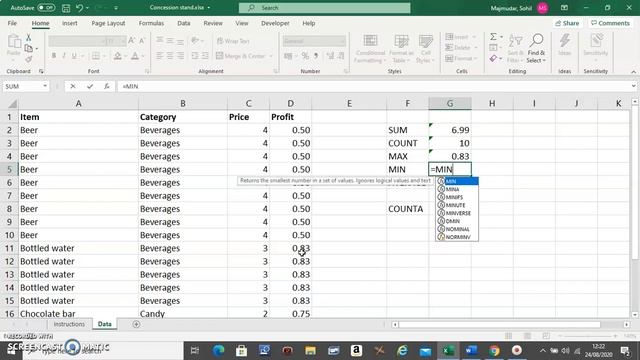Open File Explorer from taskbar

310,350
